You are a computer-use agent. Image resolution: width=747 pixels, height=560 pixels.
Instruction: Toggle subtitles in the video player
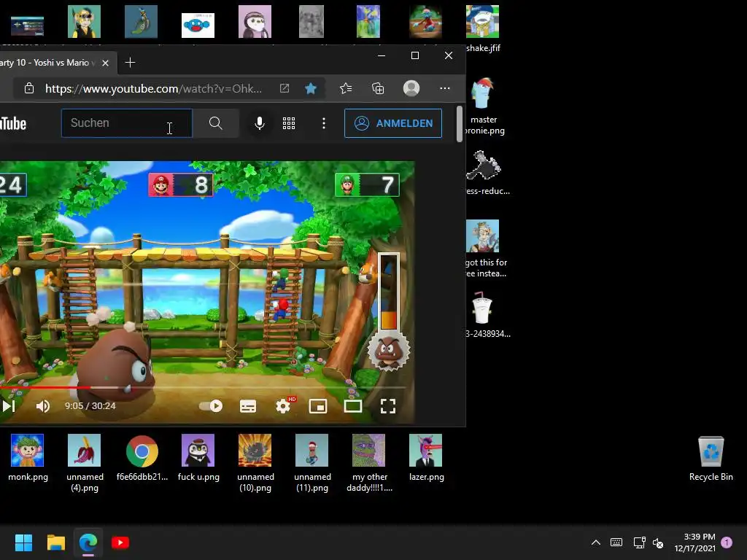point(248,405)
